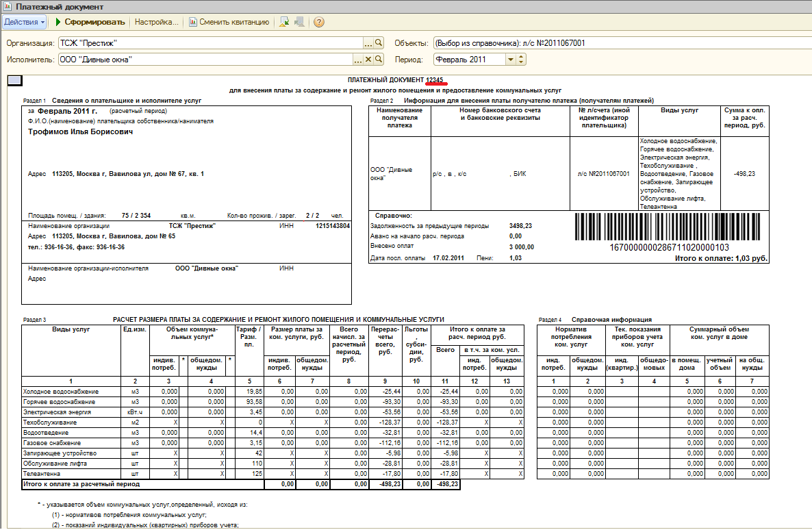The image size is (812, 530).
Task: Click the barcode image
Action: [x=668, y=227]
